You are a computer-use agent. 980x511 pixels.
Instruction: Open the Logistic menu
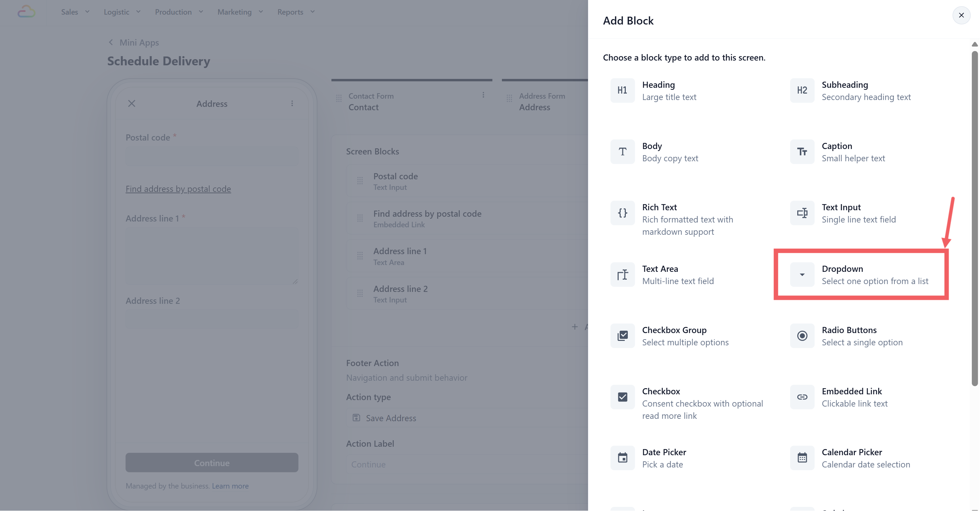pos(122,12)
